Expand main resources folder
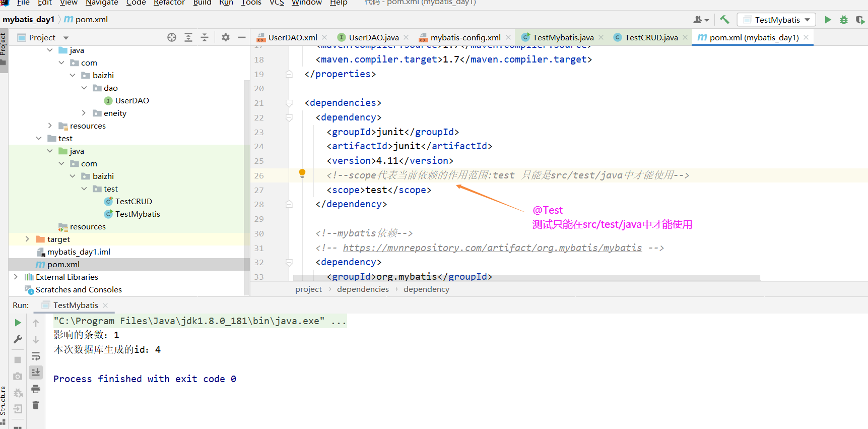The width and height of the screenshot is (868, 429). coord(50,126)
